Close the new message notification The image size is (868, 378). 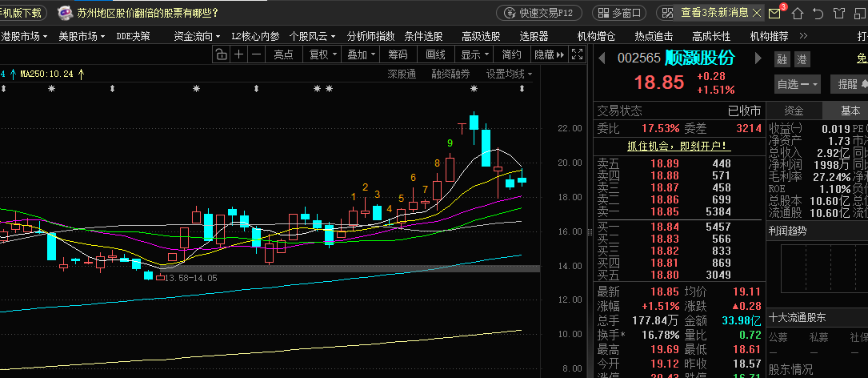[758, 12]
